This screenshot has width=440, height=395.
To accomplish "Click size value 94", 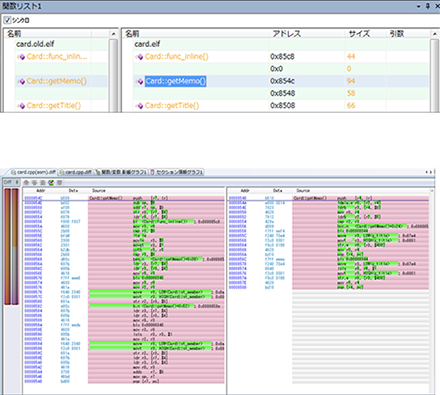I will pos(351,81).
